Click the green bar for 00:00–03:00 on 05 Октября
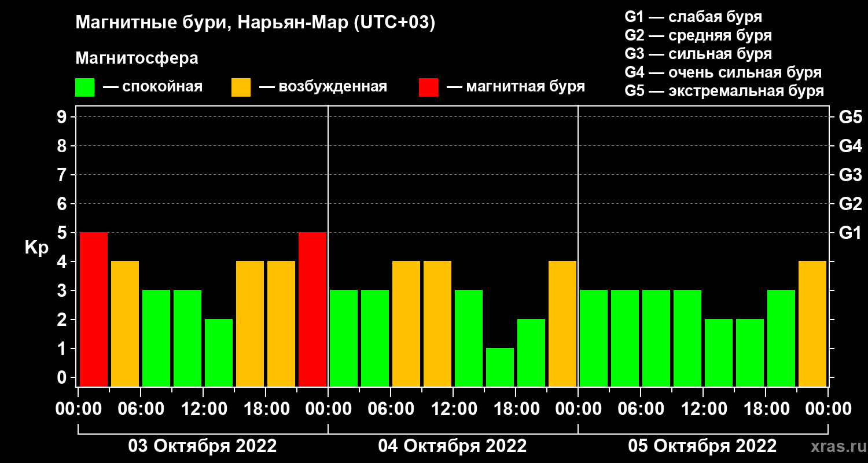Screen dimensions: 868x463 point(594,338)
